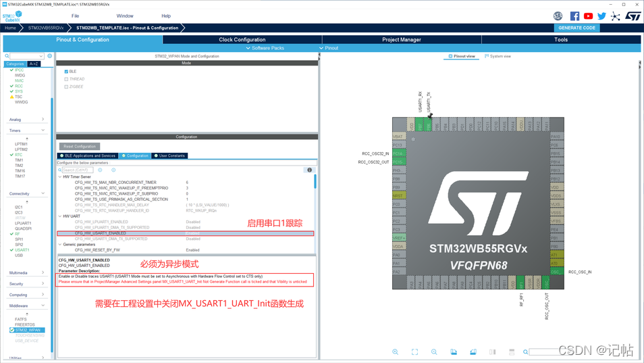Click the Reset Configuration button
The height and width of the screenshot is (363, 644).
point(80,147)
